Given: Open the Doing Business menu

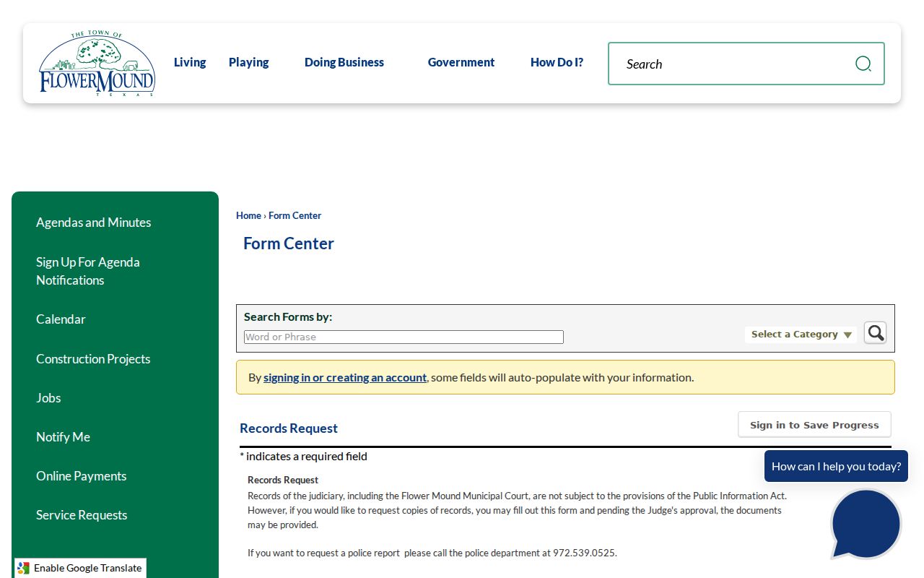Looking at the screenshot, I should (x=344, y=62).
